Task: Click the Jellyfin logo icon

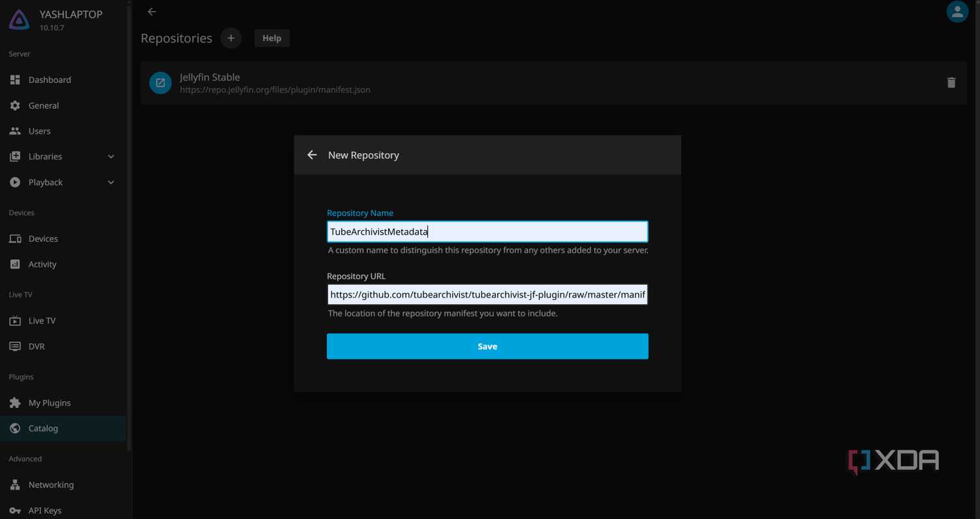Action: [18, 20]
